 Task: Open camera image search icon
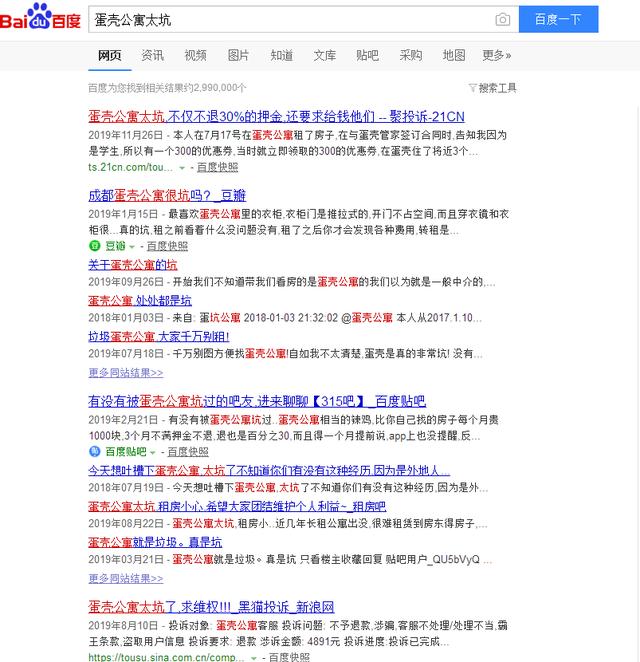[502, 19]
